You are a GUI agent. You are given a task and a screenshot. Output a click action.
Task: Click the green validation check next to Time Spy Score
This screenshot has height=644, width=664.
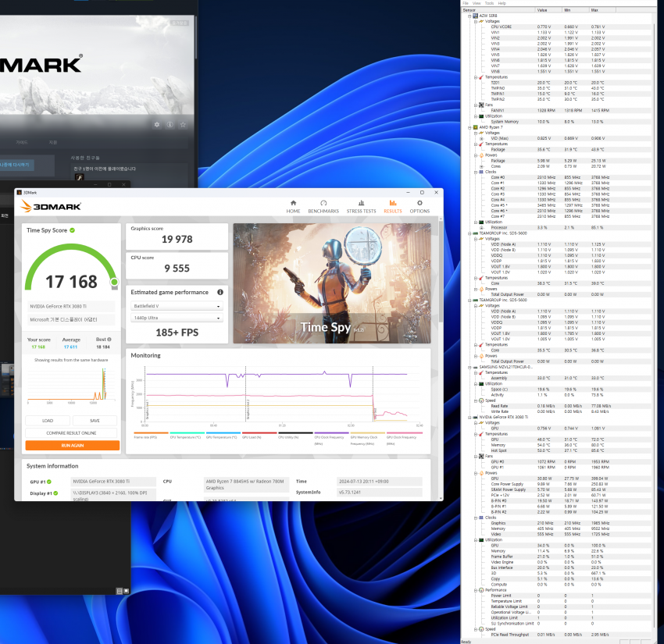73,230
